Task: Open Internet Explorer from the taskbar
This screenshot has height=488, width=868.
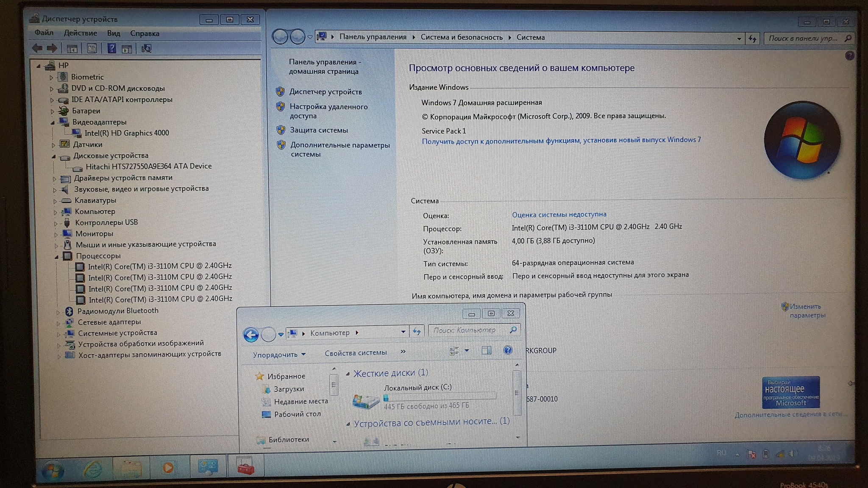Action: (93, 469)
